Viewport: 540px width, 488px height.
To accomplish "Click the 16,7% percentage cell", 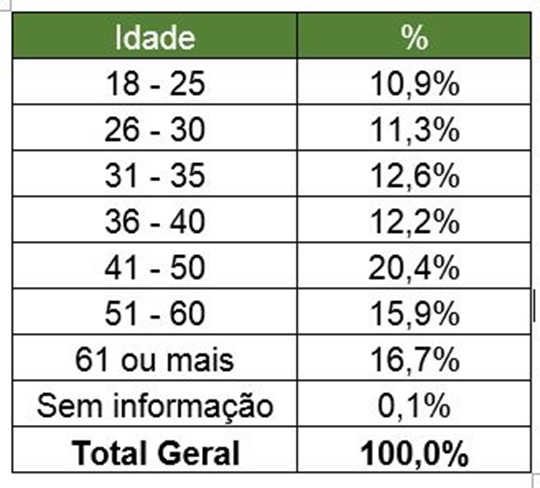I will click(x=414, y=358).
